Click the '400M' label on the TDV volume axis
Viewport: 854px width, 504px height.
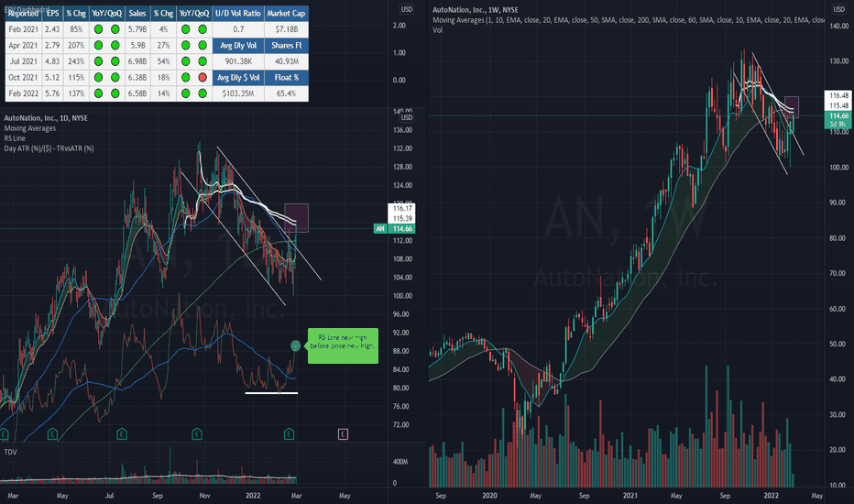click(x=400, y=462)
